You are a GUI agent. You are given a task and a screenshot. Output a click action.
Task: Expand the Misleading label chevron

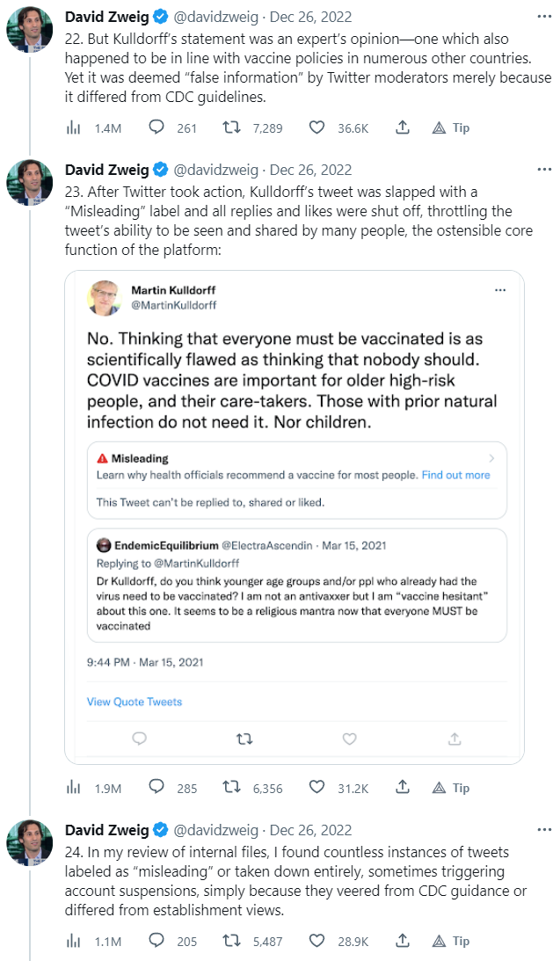pyautogui.click(x=491, y=458)
